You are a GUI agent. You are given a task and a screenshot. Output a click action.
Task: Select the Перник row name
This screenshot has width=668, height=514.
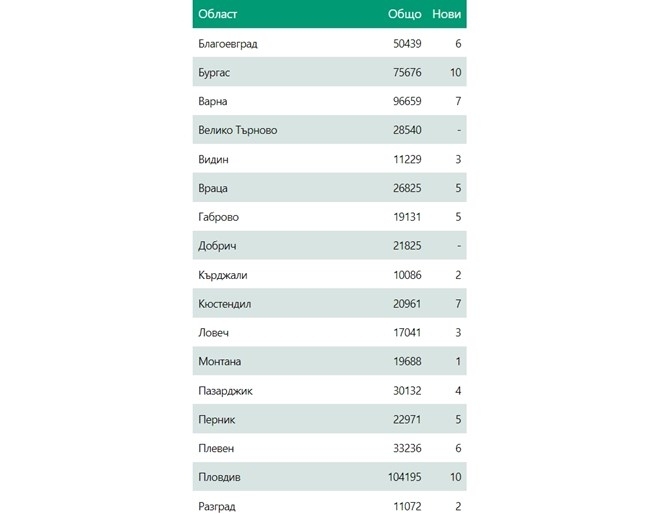point(217,420)
